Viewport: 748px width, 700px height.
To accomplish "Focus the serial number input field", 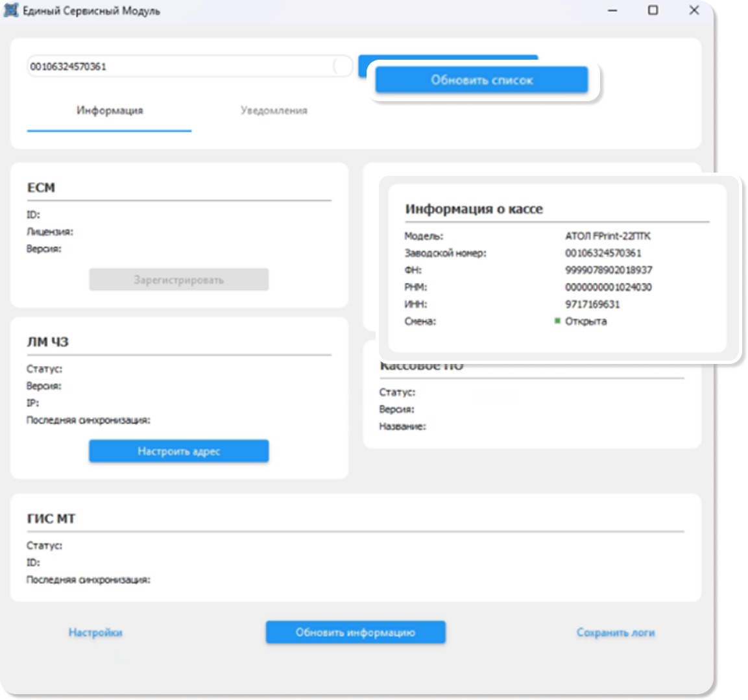I will [x=180, y=66].
